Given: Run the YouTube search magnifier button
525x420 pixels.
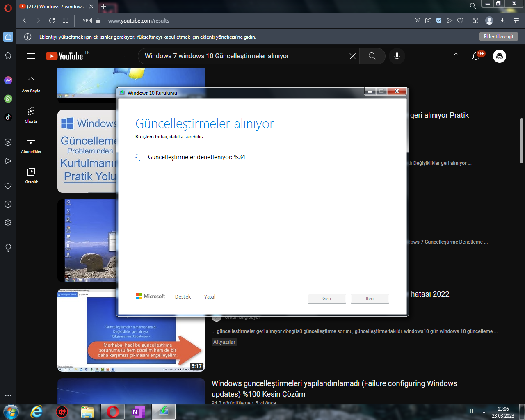Looking at the screenshot, I should click(x=372, y=56).
